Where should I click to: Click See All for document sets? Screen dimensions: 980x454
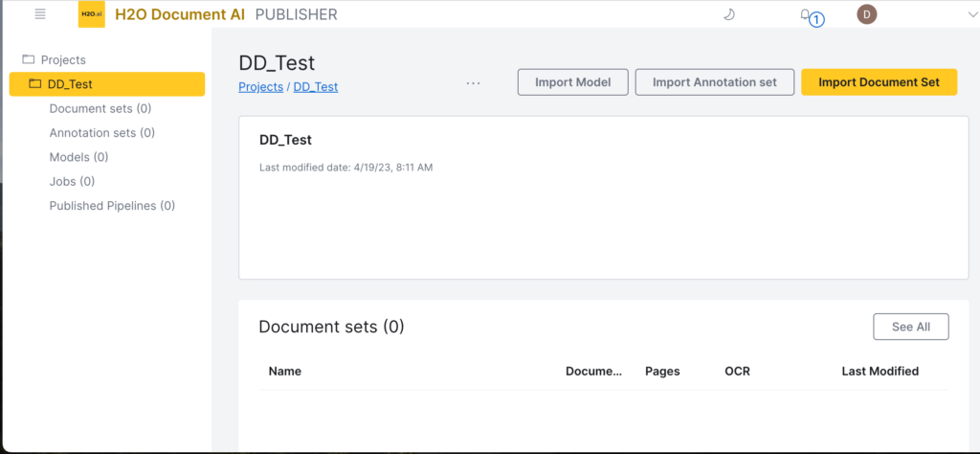[x=911, y=327]
